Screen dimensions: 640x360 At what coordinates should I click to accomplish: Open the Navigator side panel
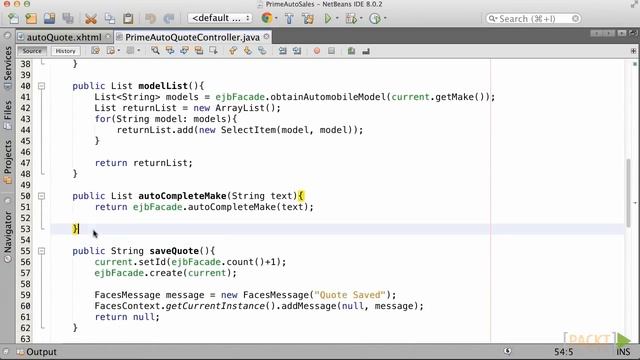click(7, 237)
